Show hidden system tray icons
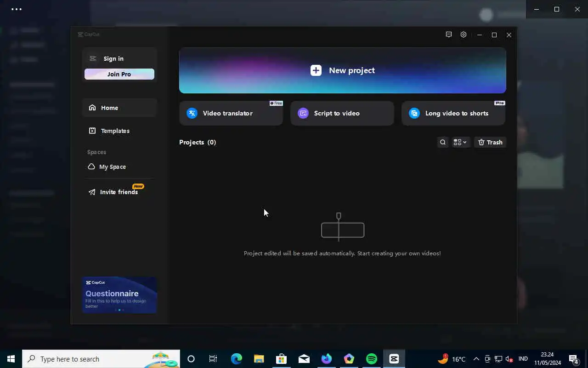 [x=476, y=359]
